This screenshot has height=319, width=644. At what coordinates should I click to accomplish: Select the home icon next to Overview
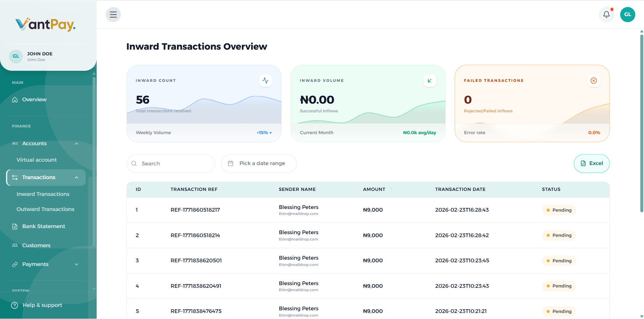(15, 99)
